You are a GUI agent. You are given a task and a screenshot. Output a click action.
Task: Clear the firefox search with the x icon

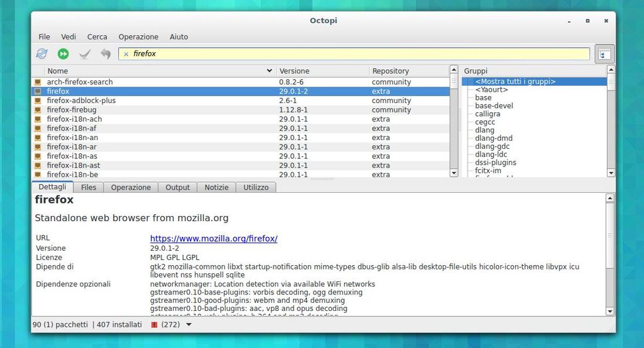126,54
